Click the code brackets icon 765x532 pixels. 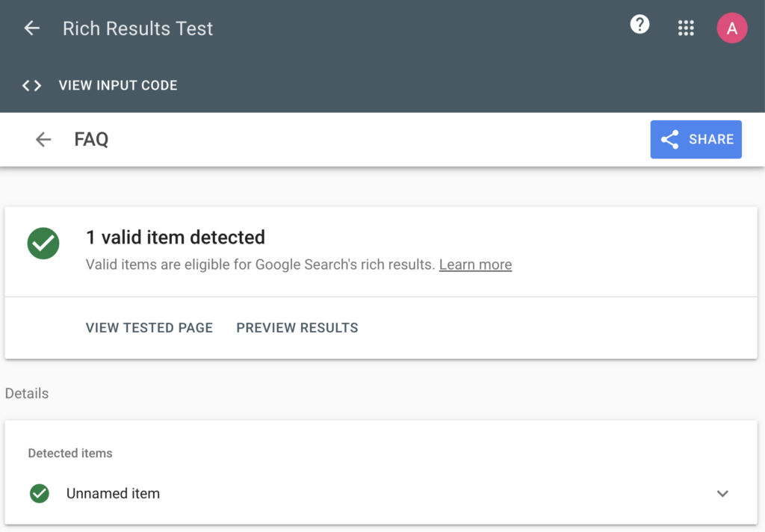(x=31, y=85)
